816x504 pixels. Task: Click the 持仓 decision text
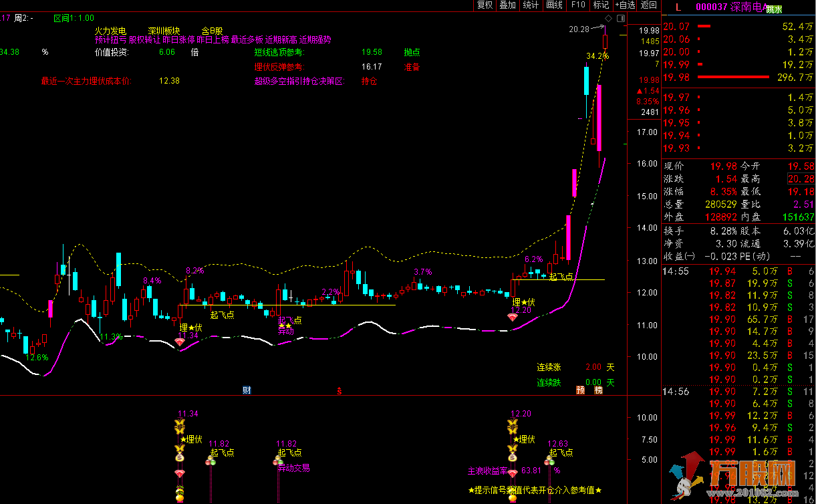point(369,82)
